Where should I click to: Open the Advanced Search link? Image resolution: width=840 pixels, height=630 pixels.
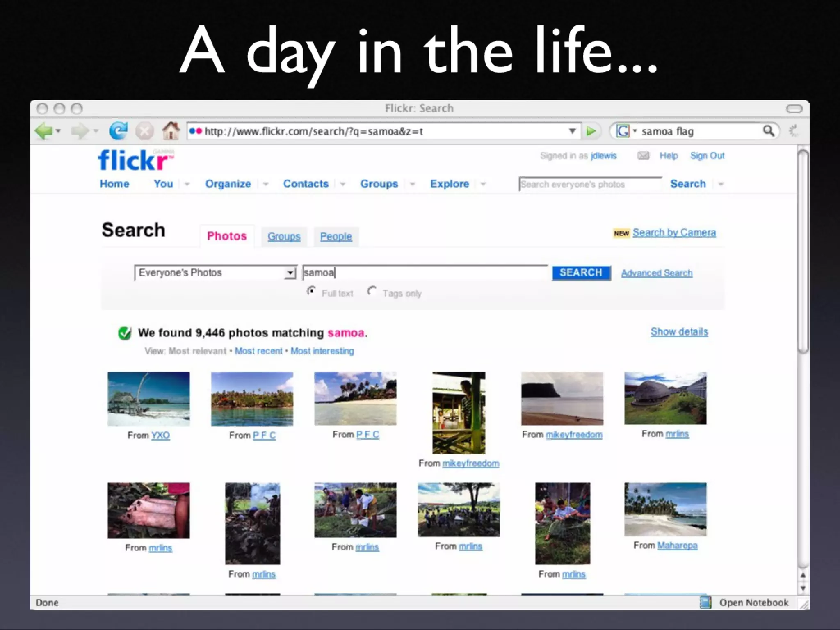(657, 273)
